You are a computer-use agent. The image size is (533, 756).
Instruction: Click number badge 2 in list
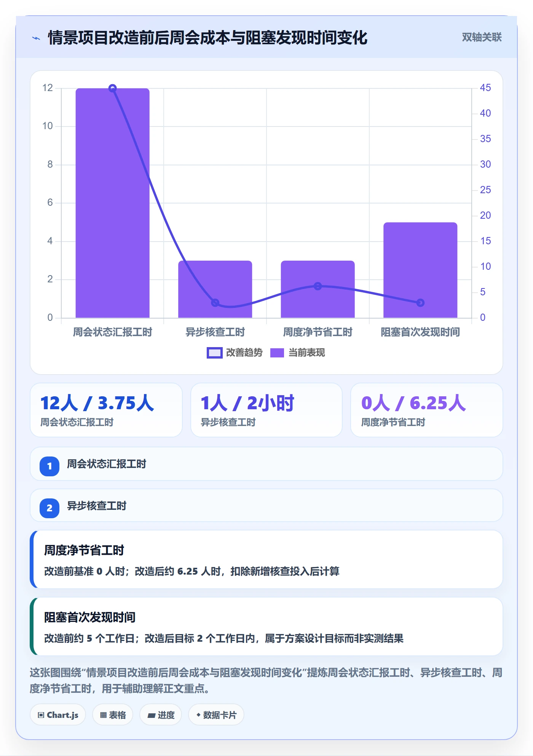[49, 508]
